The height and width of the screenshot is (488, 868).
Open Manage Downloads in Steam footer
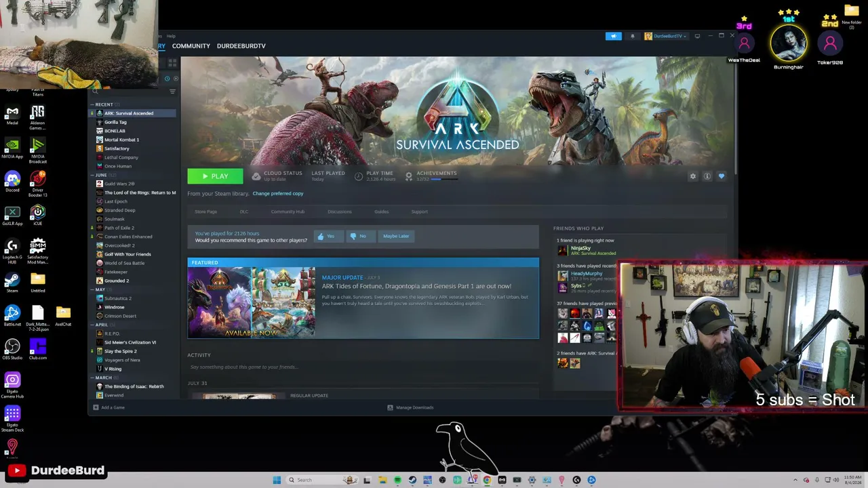410,407
